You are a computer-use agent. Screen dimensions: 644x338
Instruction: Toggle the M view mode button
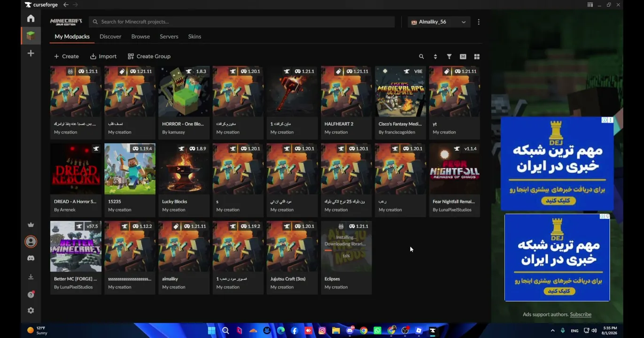tap(463, 56)
